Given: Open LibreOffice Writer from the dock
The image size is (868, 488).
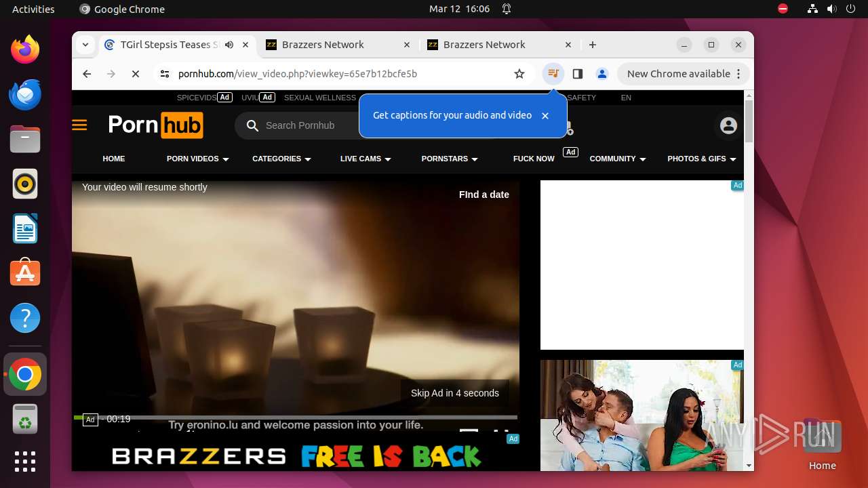Looking at the screenshot, I should (x=25, y=228).
